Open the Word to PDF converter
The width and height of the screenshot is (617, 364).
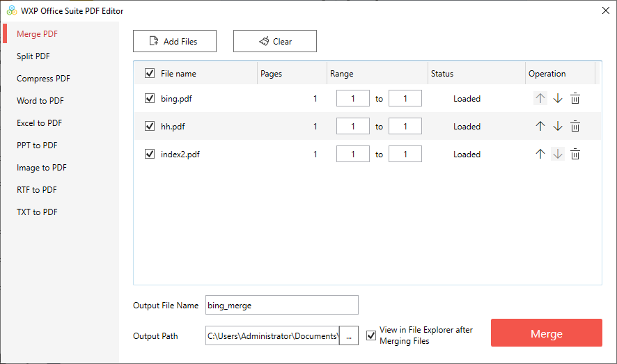click(x=40, y=101)
